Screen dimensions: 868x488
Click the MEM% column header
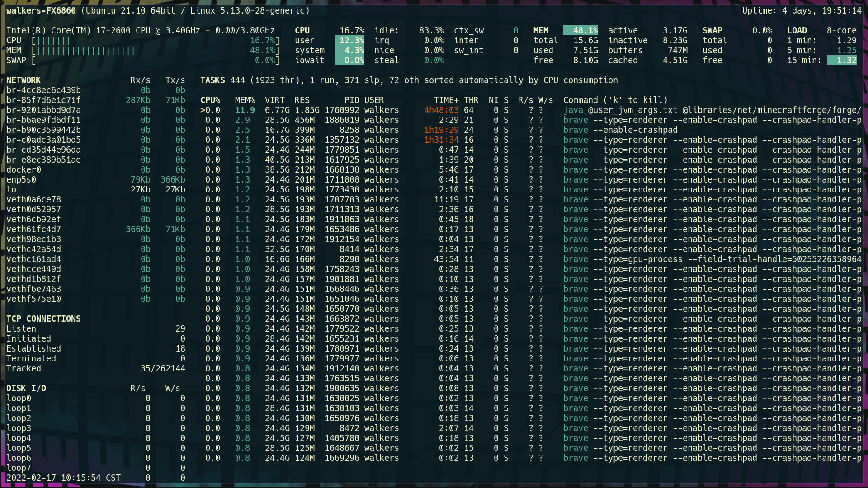[x=245, y=100]
